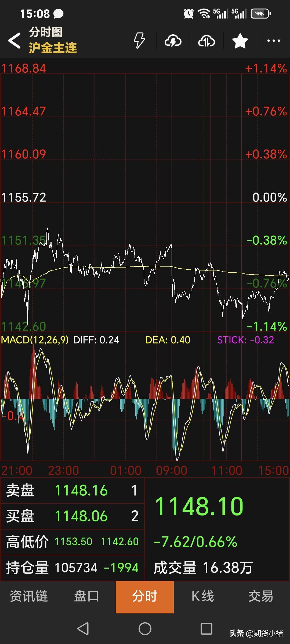Tap the lightning quick-trade icon
The height and width of the screenshot is (644, 290).
tap(139, 41)
